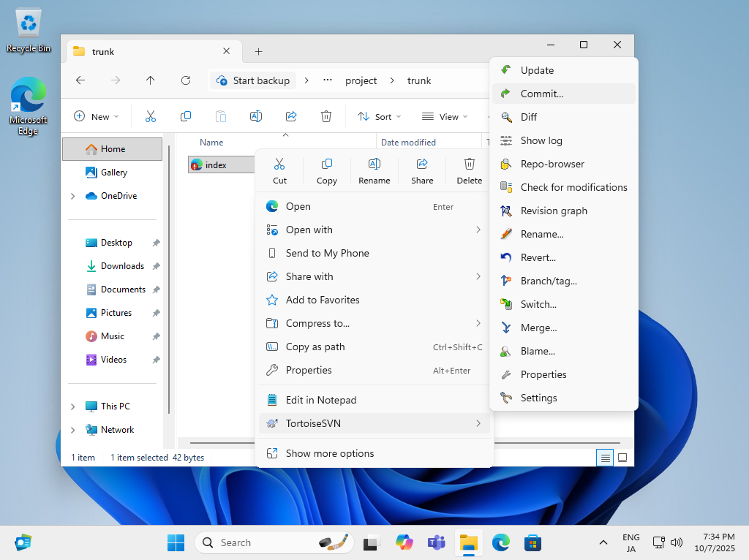Image resolution: width=749 pixels, height=560 pixels.
Task: Choose Revert in the TortoiseSVN submenu
Action: click(x=538, y=257)
